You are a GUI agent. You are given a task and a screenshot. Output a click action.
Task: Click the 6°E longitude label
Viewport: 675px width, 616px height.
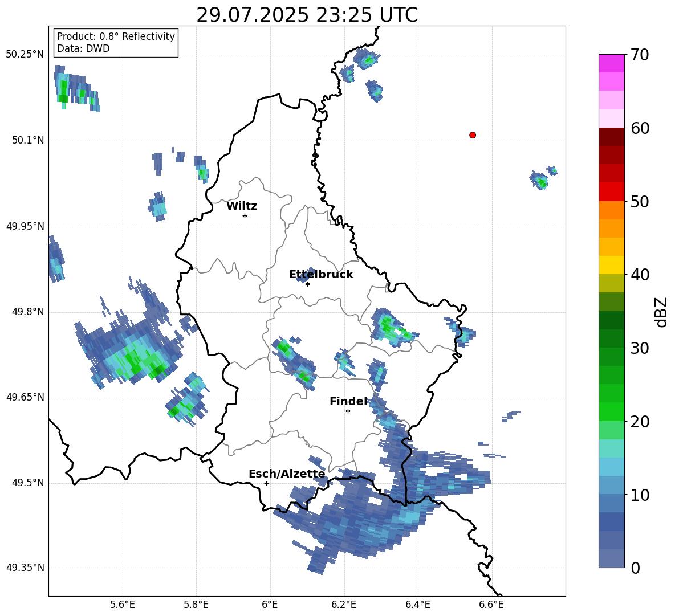[270, 605]
